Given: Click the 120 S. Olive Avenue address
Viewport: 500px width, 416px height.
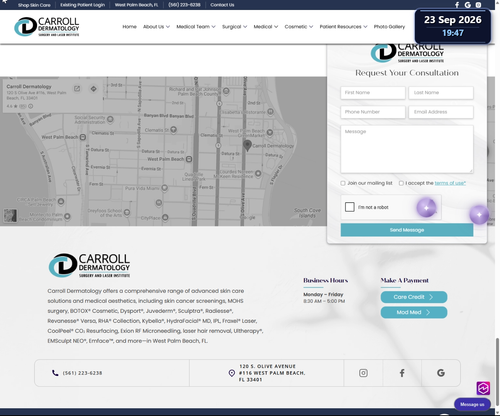Looking at the screenshot, I should pos(272,373).
